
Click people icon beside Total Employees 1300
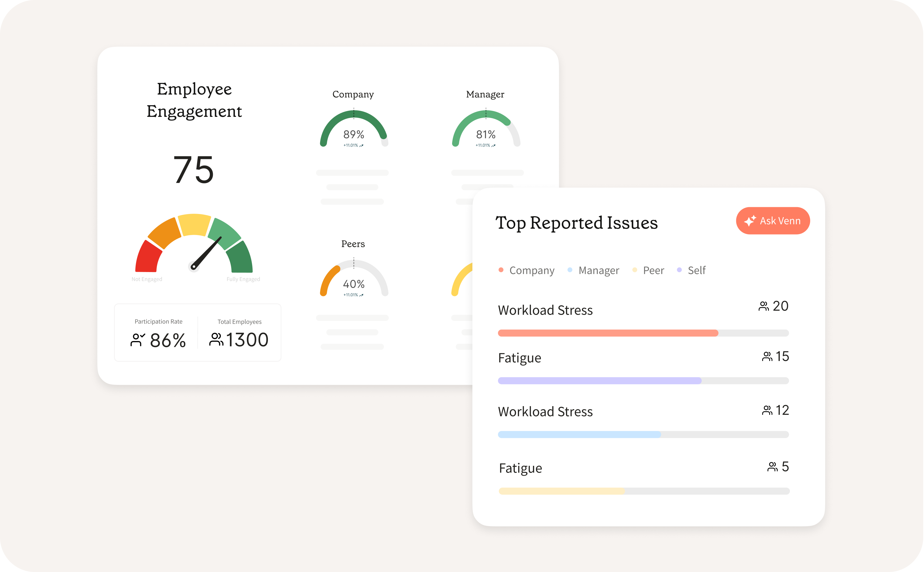[216, 339]
